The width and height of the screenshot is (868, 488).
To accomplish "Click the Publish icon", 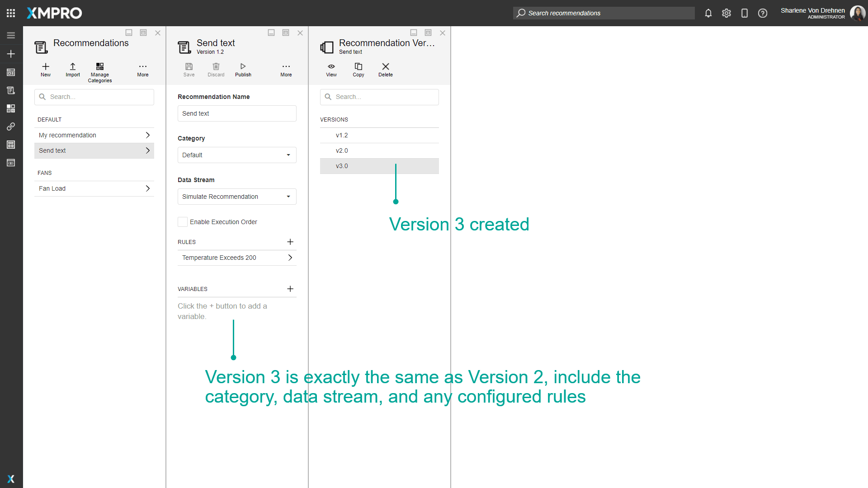I will [243, 67].
